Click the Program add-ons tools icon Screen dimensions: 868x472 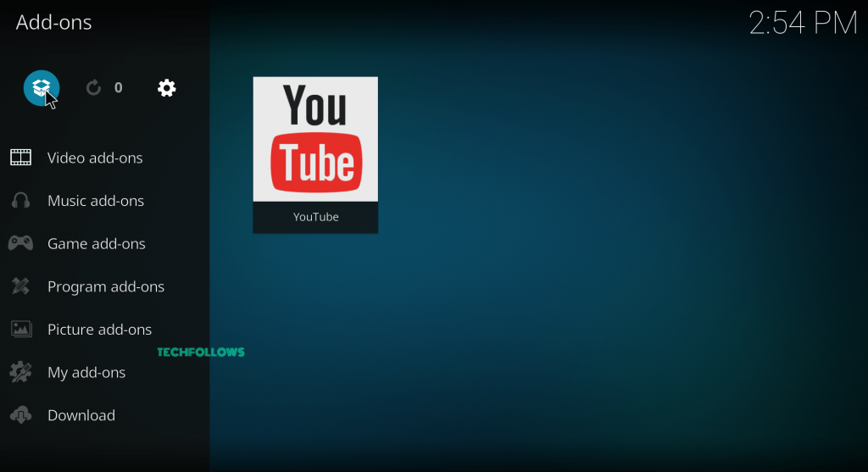click(x=21, y=286)
